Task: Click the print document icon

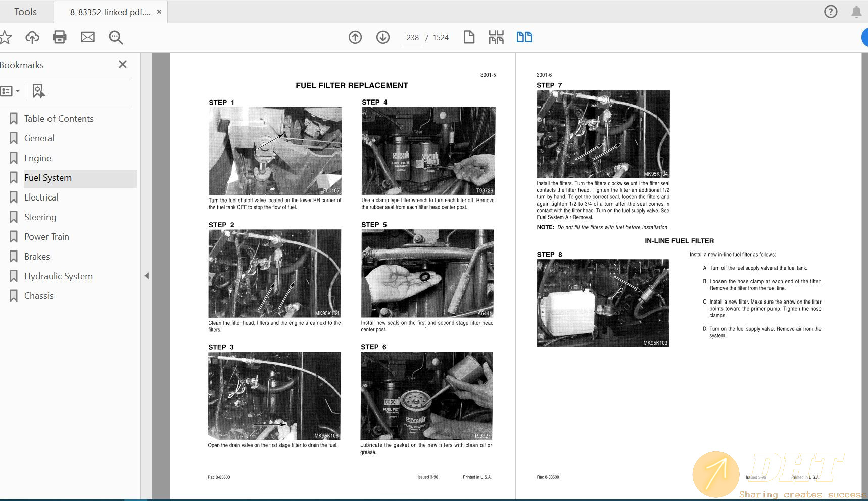Action: pos(60,37)
